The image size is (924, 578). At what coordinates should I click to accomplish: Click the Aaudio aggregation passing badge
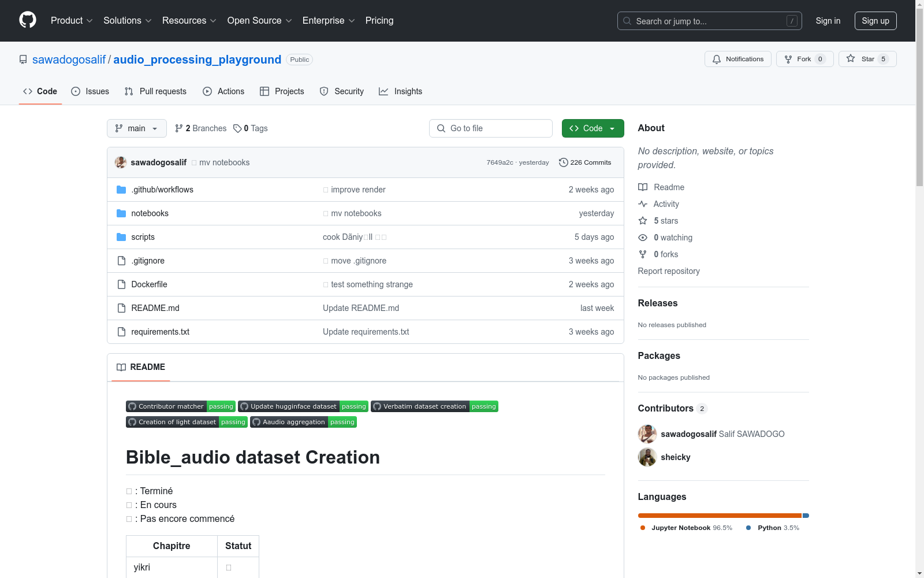tap(304, 422)
